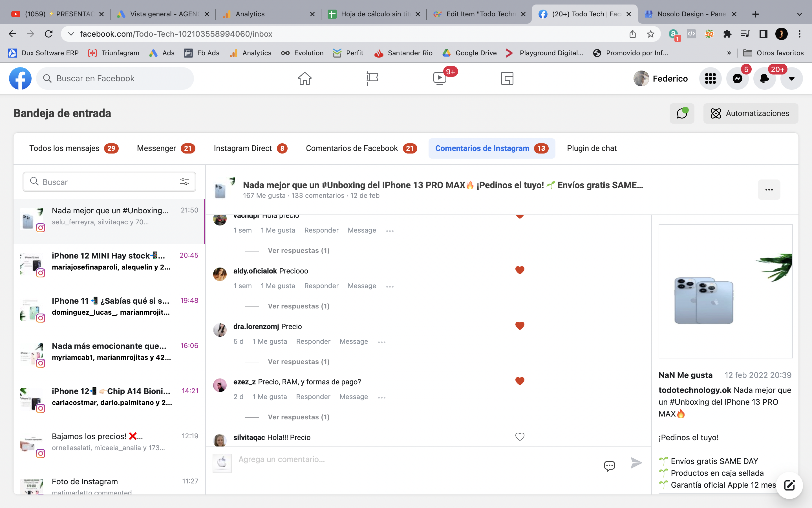Viewport: 812px width, 508px height.
Task: Switch to Instagram Direct tab
Action: 250,148
